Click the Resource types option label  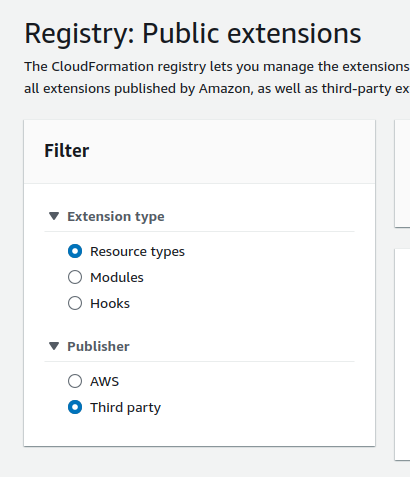[x=137, y=252]
